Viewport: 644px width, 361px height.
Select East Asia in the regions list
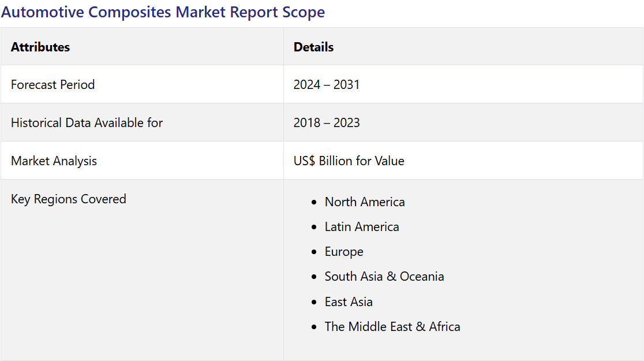click(349, 302)
